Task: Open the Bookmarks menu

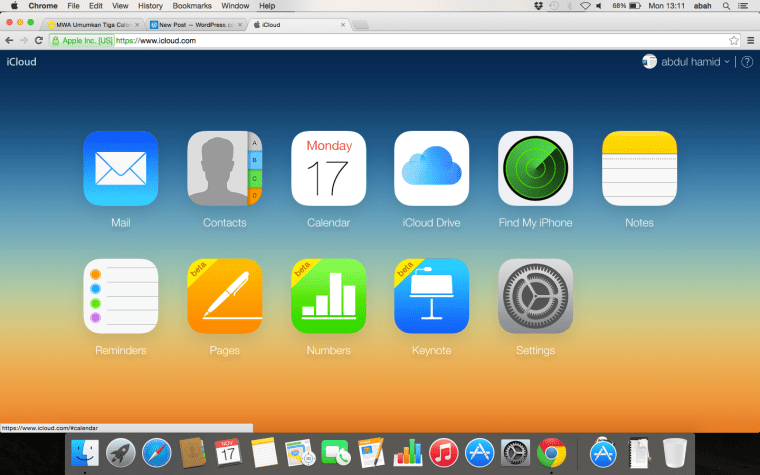Action: [x=192, y=6]
